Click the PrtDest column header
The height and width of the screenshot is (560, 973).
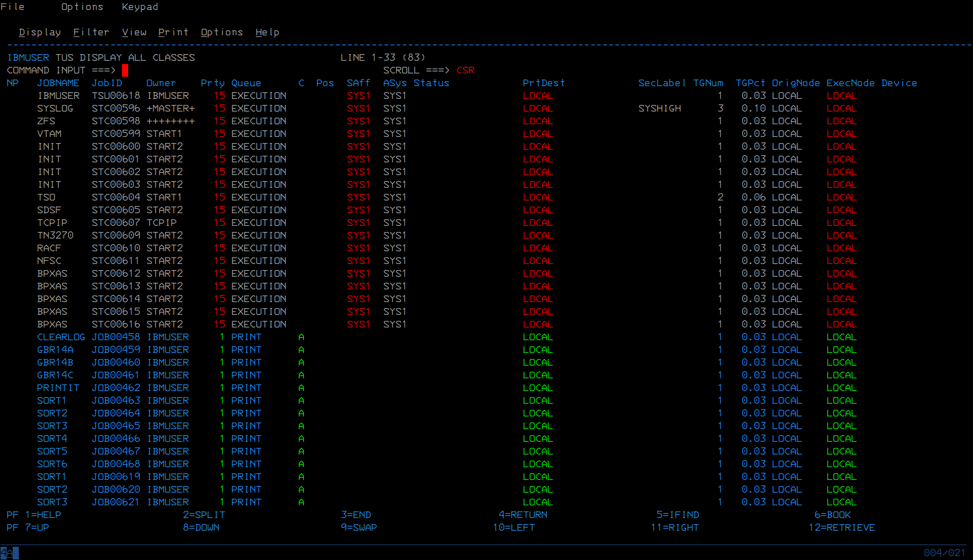(x=544, y=83)
